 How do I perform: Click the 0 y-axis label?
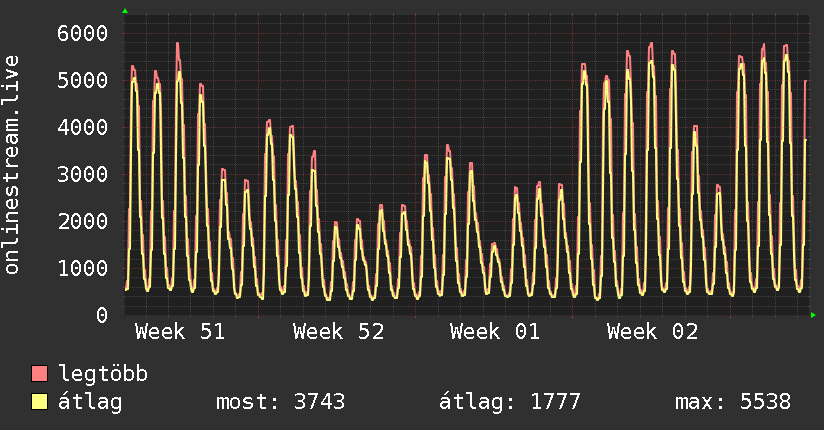(x=102, y=315)
